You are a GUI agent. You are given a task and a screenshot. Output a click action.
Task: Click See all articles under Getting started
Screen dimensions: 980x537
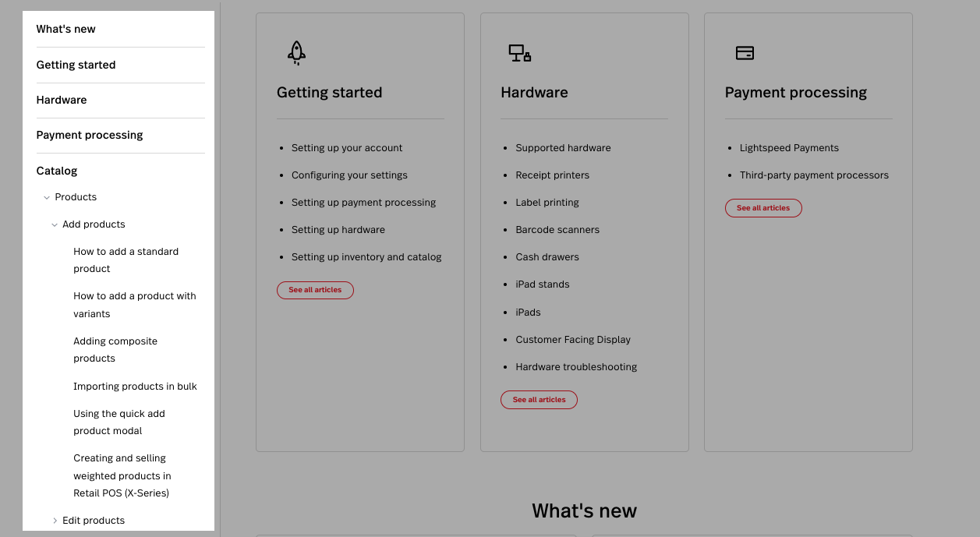(x=315, y=291)
